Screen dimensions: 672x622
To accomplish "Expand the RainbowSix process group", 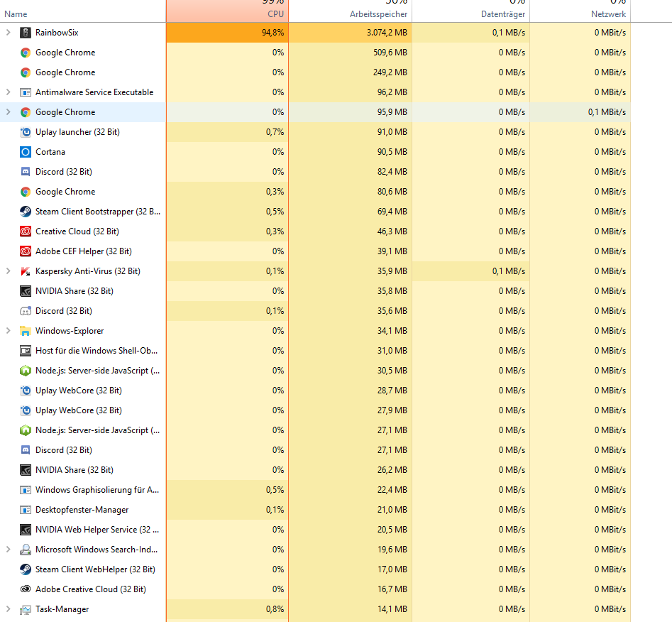I will (x=8, y=33).
